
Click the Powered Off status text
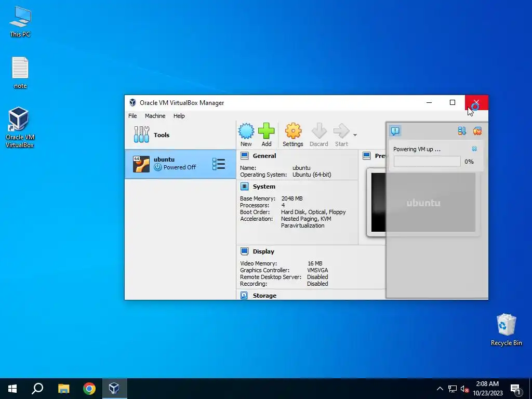point(179,167)
